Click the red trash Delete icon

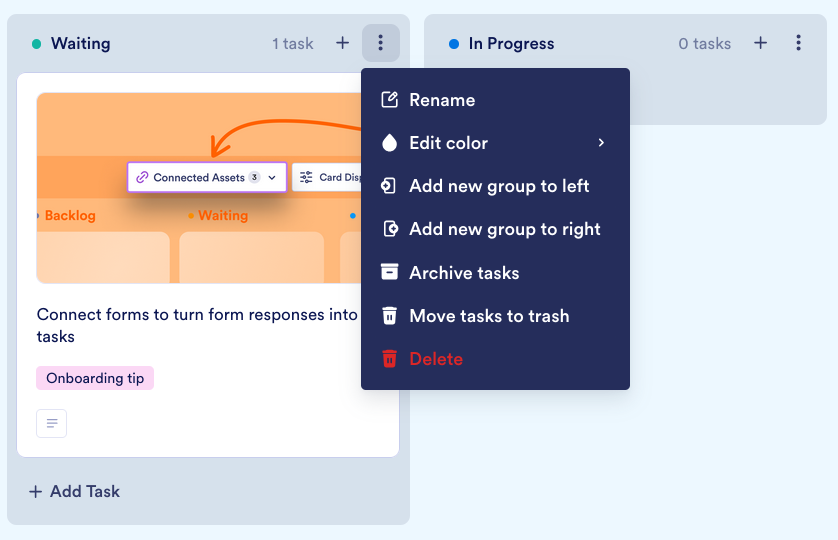coord(390,359)
